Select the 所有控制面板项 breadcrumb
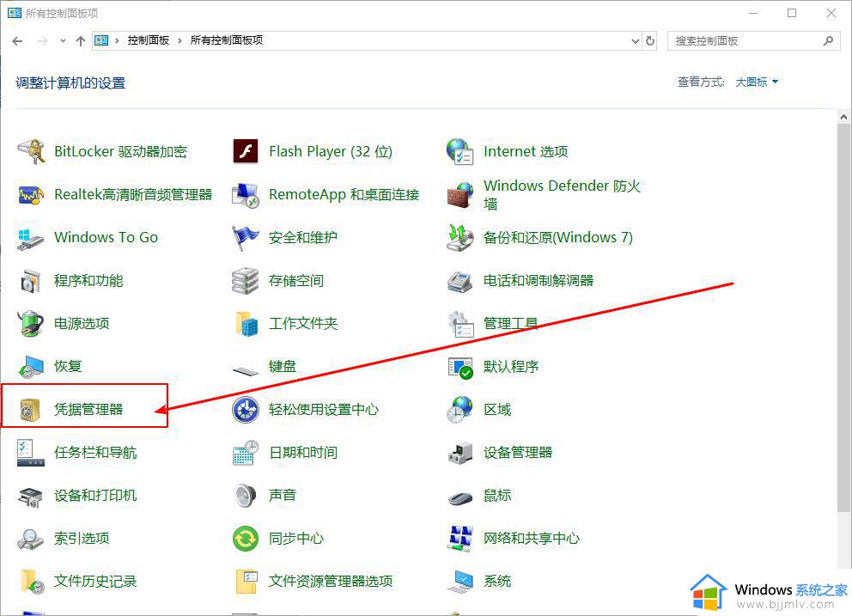852x616 pixels. 227,40
